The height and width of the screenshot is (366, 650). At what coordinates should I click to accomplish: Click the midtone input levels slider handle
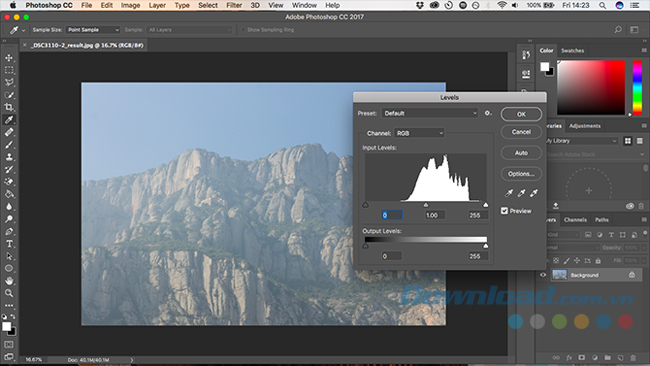(426, 205)
